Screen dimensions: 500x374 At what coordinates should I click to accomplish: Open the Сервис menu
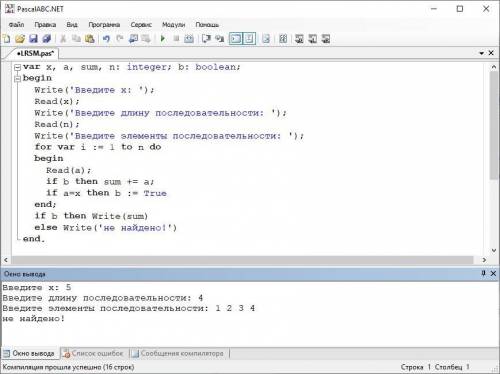[141, 25]
